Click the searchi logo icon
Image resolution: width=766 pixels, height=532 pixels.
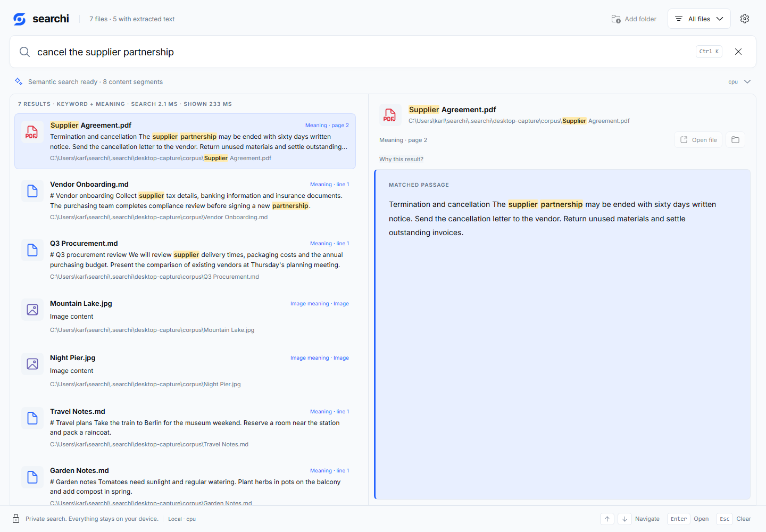20,19
